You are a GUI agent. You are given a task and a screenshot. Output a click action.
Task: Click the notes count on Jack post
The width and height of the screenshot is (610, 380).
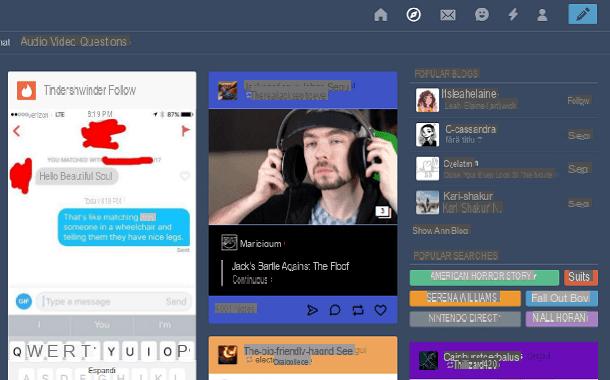(236, 308)
